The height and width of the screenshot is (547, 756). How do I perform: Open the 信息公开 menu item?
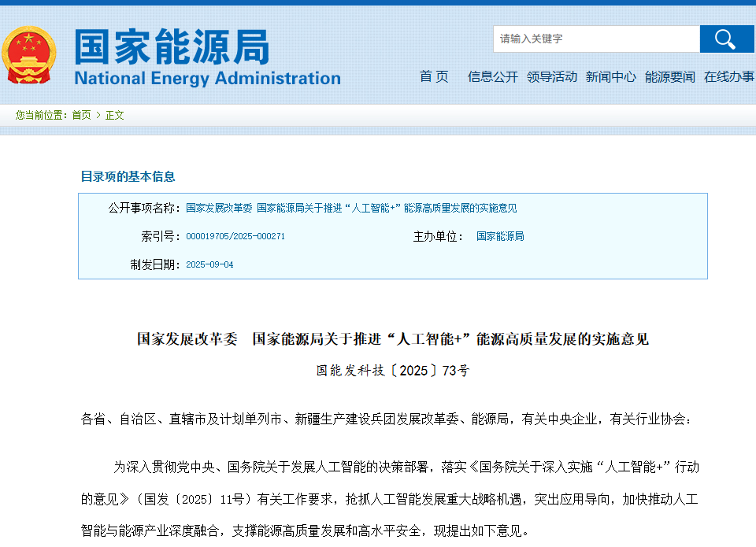point(491,76)
